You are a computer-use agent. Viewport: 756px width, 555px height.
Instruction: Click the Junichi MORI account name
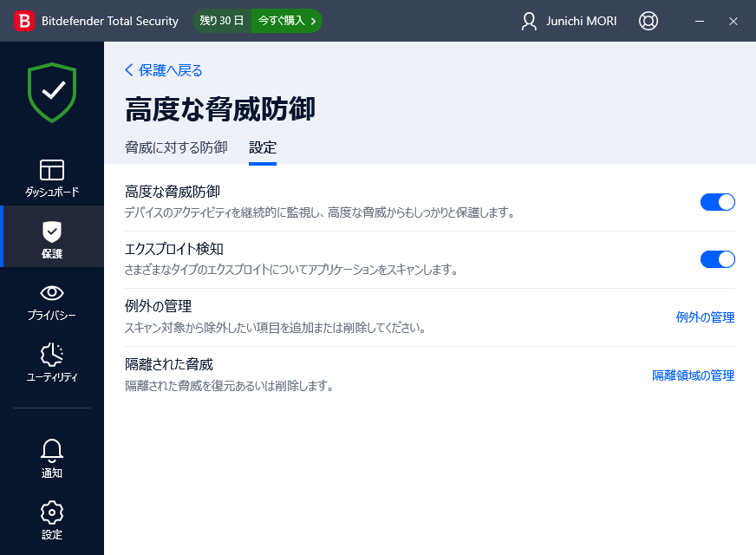pos(581,21)
